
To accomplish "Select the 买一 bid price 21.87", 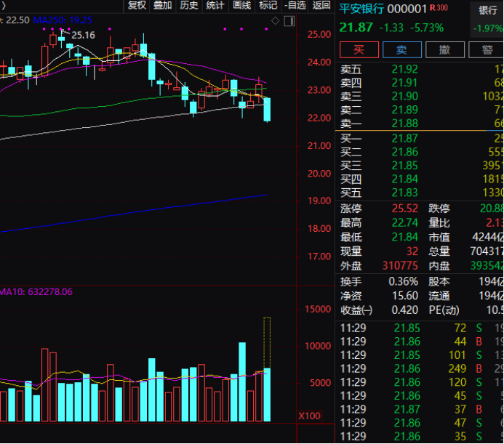I will tap(405, 138).
